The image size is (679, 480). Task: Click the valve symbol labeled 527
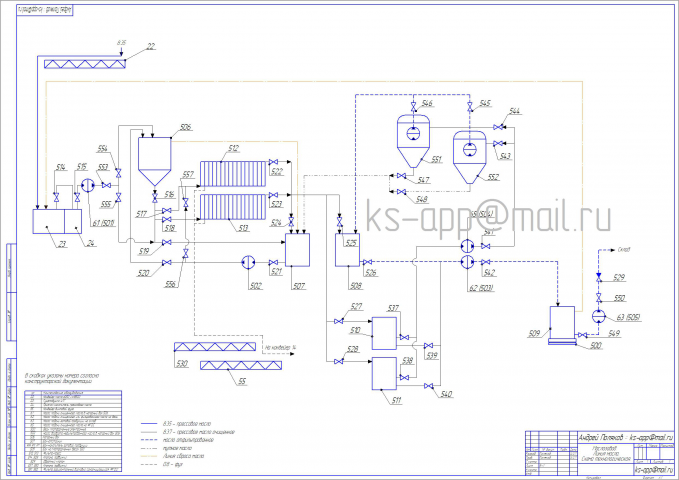(x=339, y=321)
